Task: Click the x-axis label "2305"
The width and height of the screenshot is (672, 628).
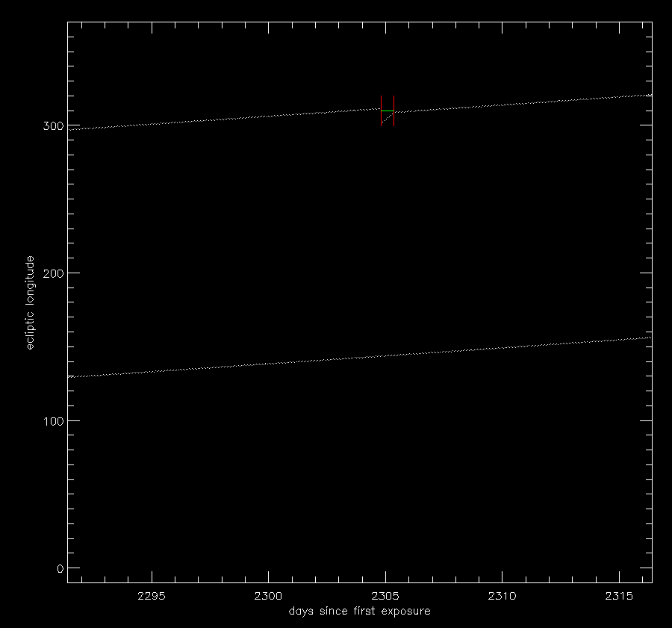Action: [x=385, y=596]
